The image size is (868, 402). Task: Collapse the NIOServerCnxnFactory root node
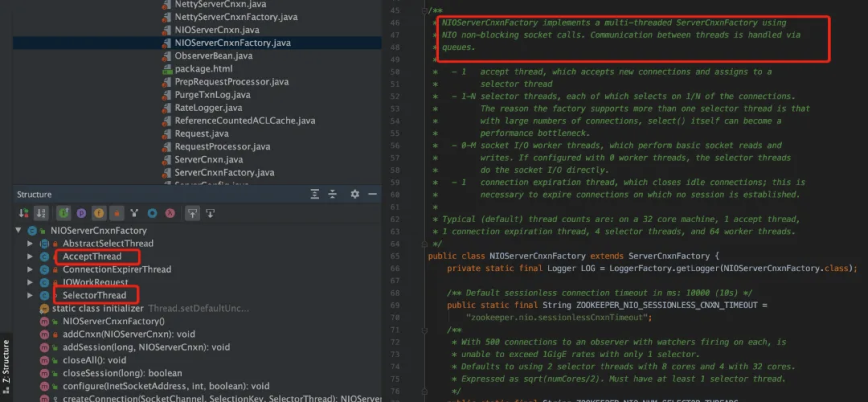[x=18, y=231]
